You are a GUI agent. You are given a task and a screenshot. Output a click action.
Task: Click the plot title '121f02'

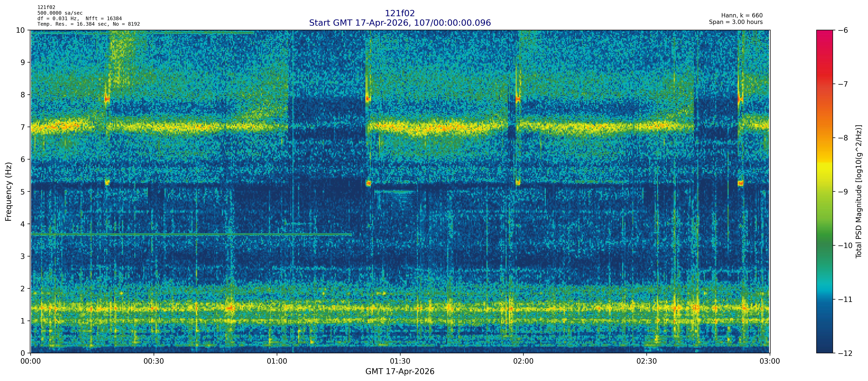coord(400,13)
